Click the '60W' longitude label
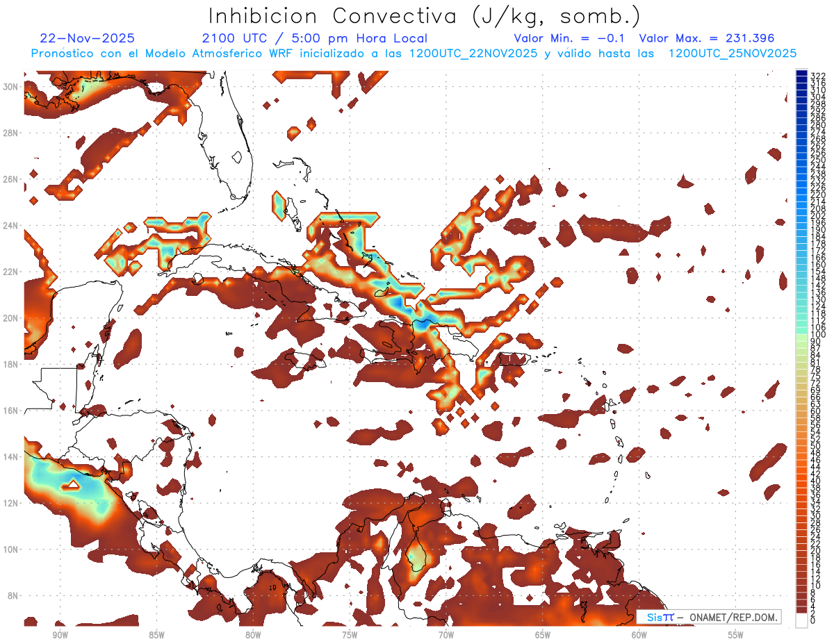This screenshot has width=834, height=644. click(x=639, y=636)
